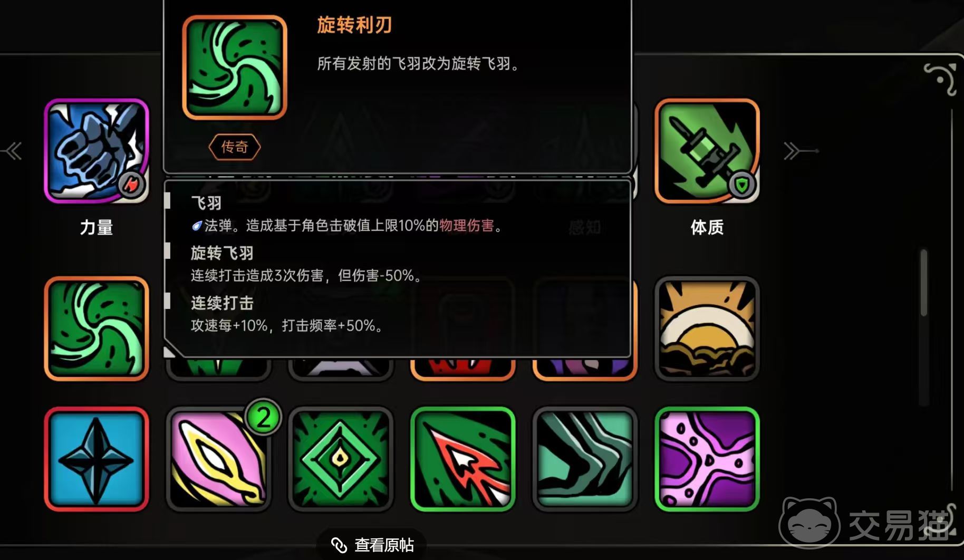Select the purple web skill icon
The height and width of the screenshot is (560, 964).
tap(707, 459)
